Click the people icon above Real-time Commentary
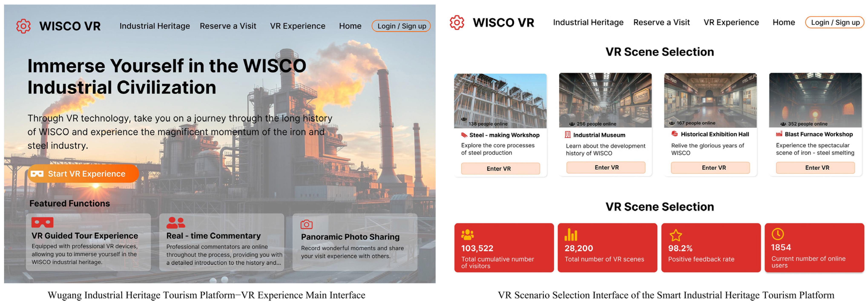Viewport: 868px width, 305px height. tap(175, 223)
